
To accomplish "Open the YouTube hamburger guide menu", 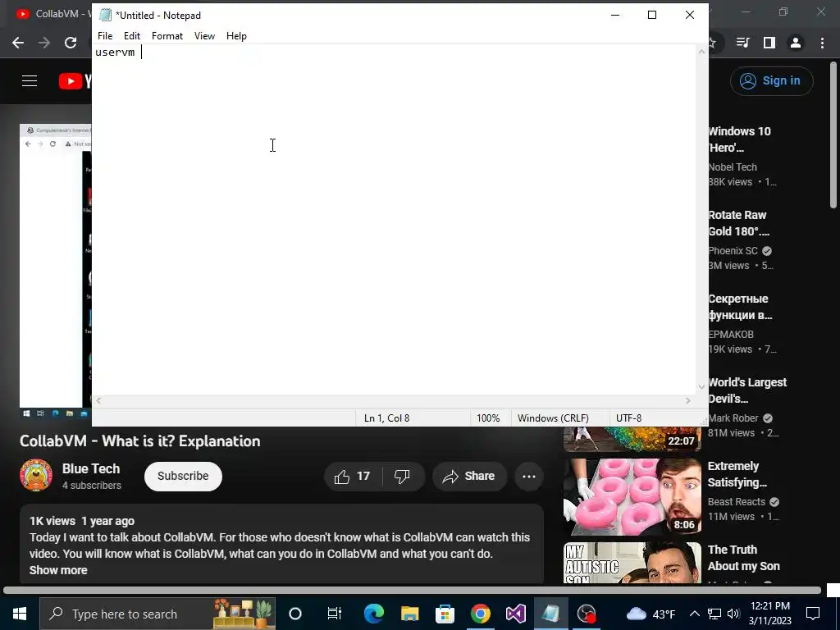I will [x=30, y=81].
